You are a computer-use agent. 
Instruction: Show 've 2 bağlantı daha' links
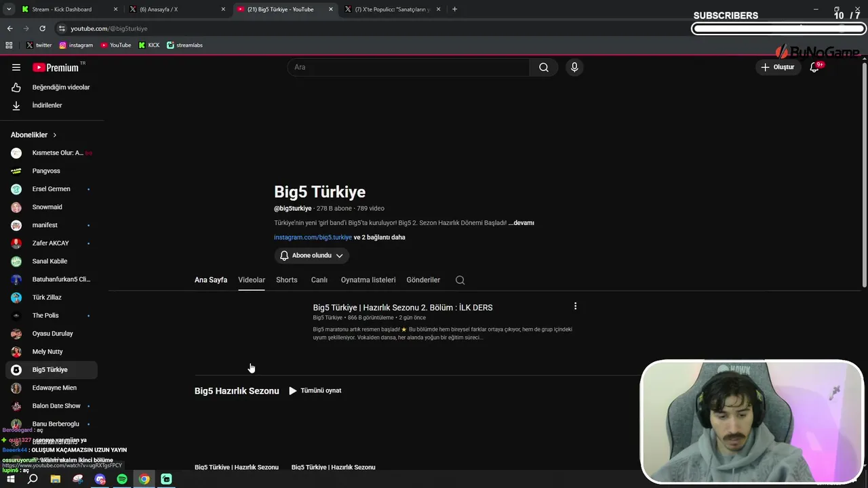pyautogui.click(x=380, y=237)
